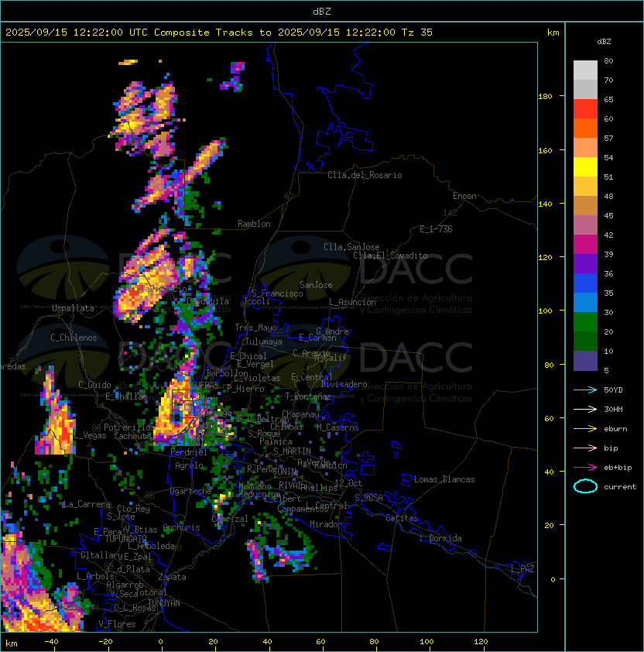Click the 'Uspallata' place label on map
Image resolution: width=644 pixels, height=652 pixels.
73,308
